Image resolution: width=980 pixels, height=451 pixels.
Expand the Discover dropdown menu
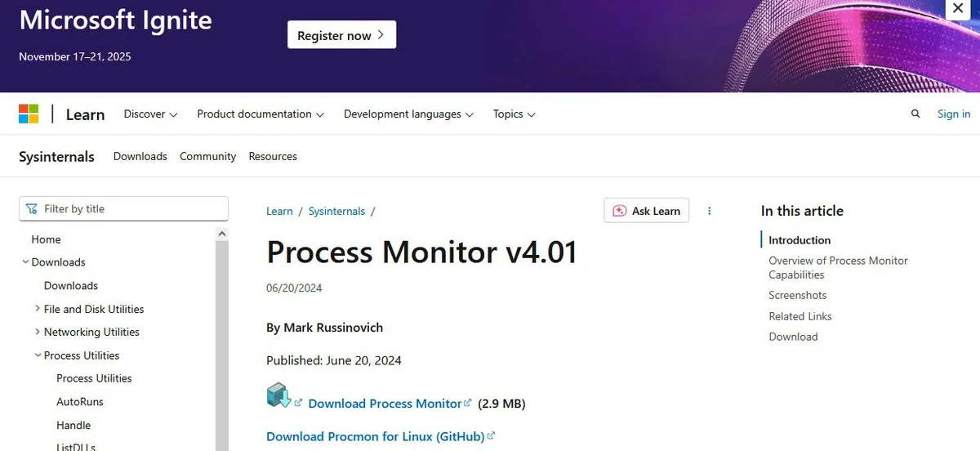tap(150, 114)
